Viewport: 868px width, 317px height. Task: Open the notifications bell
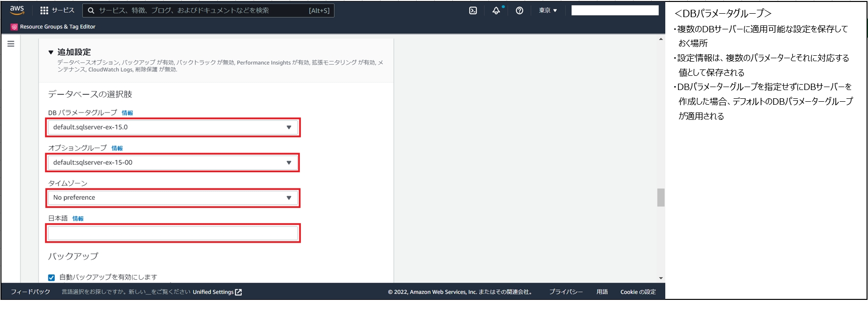(496, 10)
